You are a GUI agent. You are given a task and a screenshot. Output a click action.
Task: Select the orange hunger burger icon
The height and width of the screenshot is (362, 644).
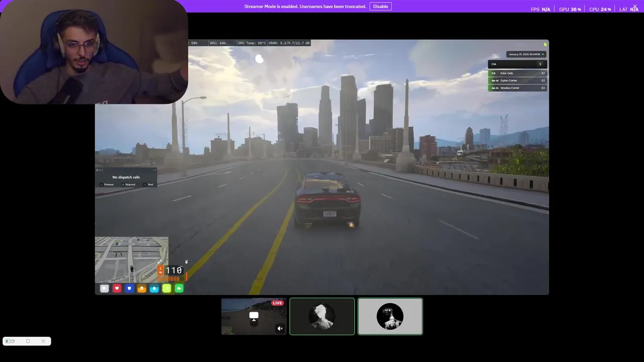[142, 288]
